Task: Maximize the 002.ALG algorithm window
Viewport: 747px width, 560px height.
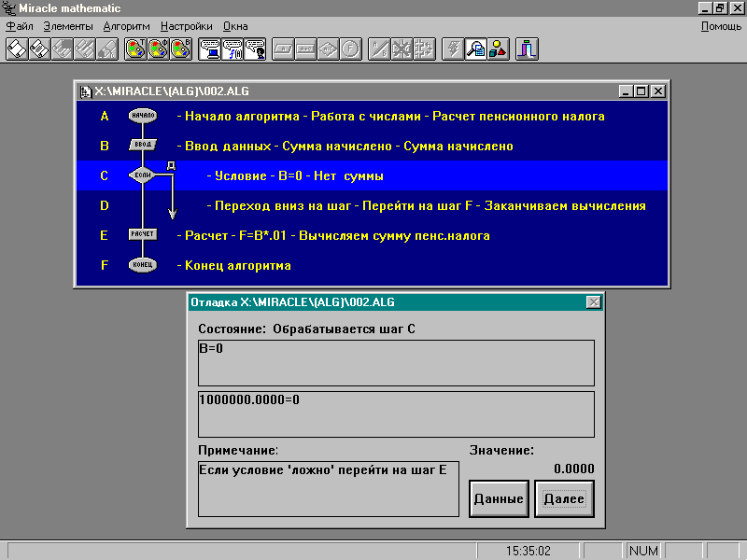Action: tap(641, 91)
